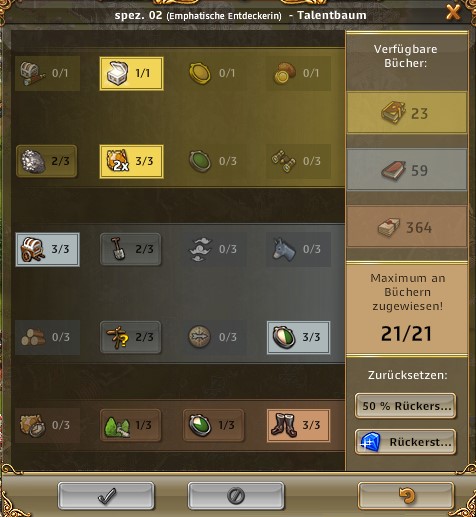The width and height of the screenshot is (476, 517).
Task: Confirm changes with the checkmark button
Action: point(106,496)
